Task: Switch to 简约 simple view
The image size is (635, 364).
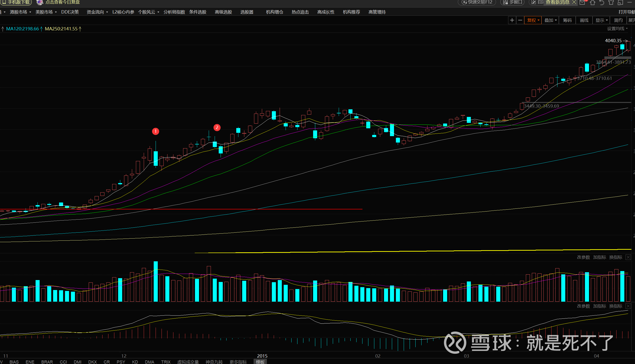Action: [618, 20]
